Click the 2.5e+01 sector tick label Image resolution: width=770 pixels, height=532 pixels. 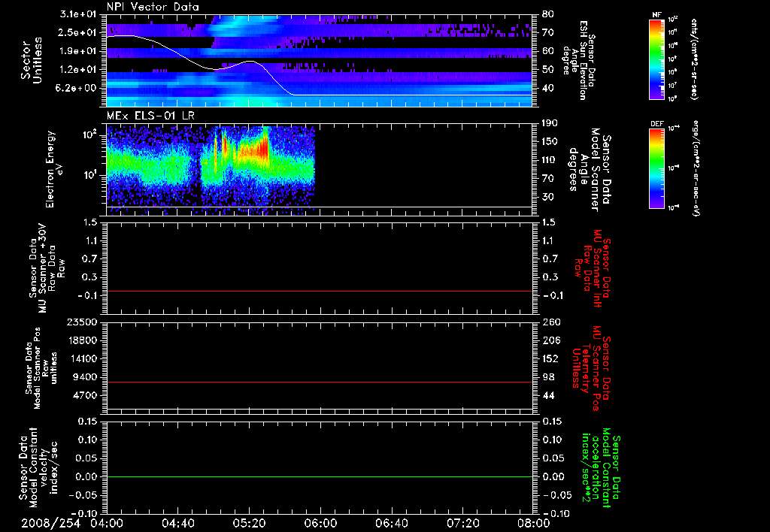(78, 32)
